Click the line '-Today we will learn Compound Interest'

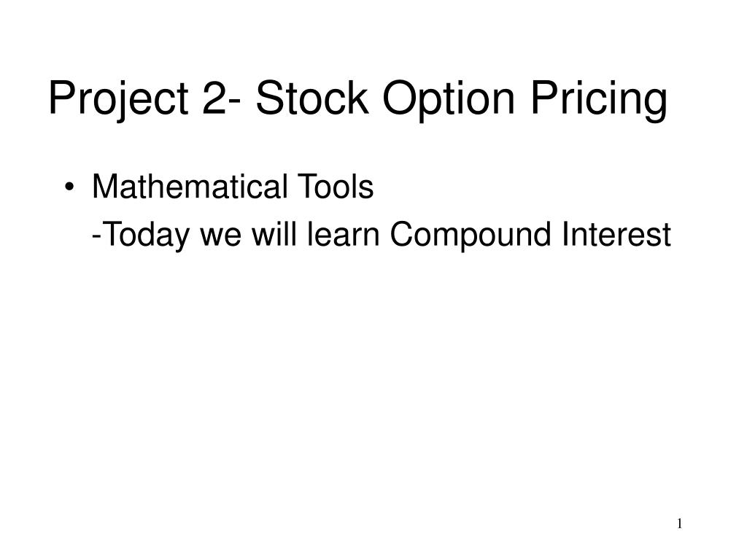tap(382, 236)
